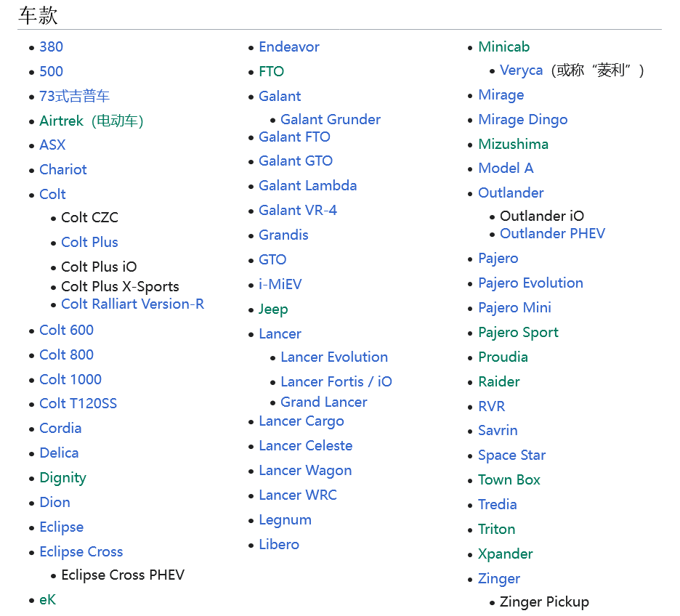Image resolution: width=680 pixels, height=616 pixels.
Task: Open the Endeavor link
Action: [289, 46]
